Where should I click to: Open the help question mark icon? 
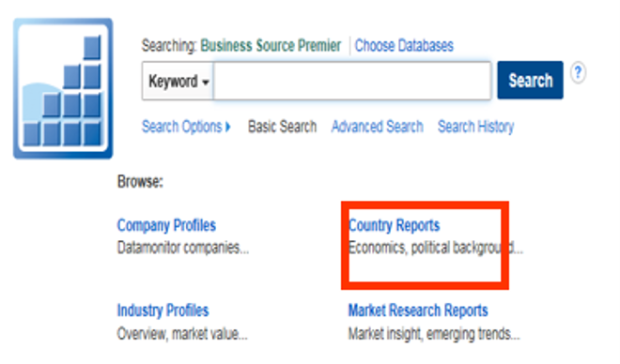(x=578, y=73)
